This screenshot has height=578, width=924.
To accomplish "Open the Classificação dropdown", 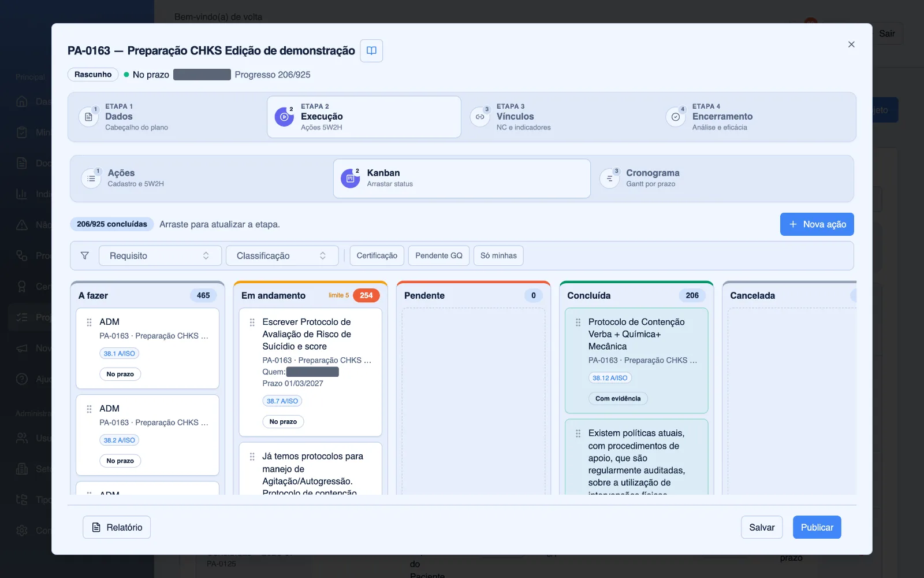I will 282,255.
